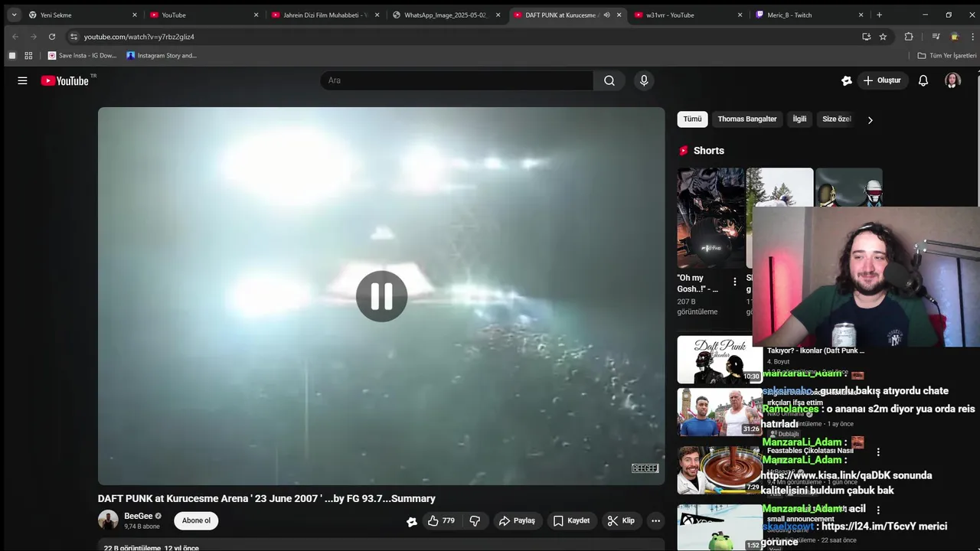Screen dimensions: 980x551
Task: Open the notifications bell
Action: [x=923, y=80]
